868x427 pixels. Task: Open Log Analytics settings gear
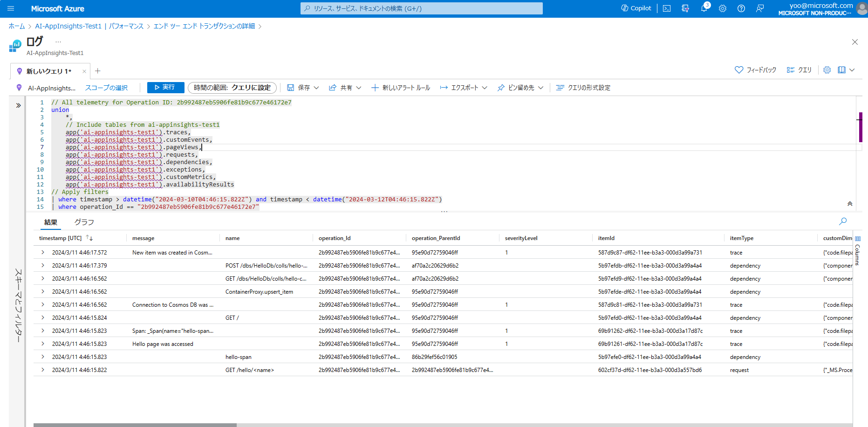tap(827, 69)
